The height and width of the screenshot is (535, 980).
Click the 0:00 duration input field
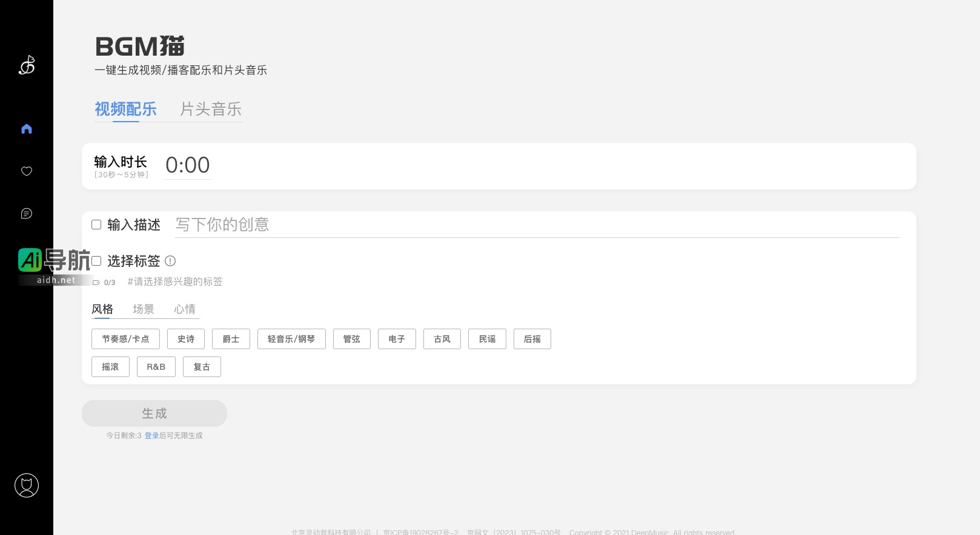(188, 165)
